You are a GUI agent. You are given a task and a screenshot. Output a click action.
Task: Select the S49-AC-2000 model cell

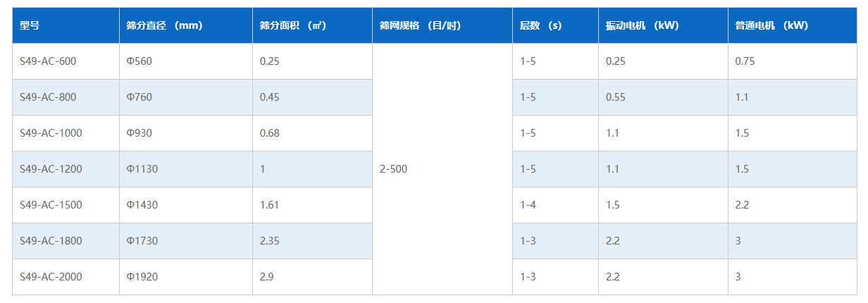click(51, 277)
